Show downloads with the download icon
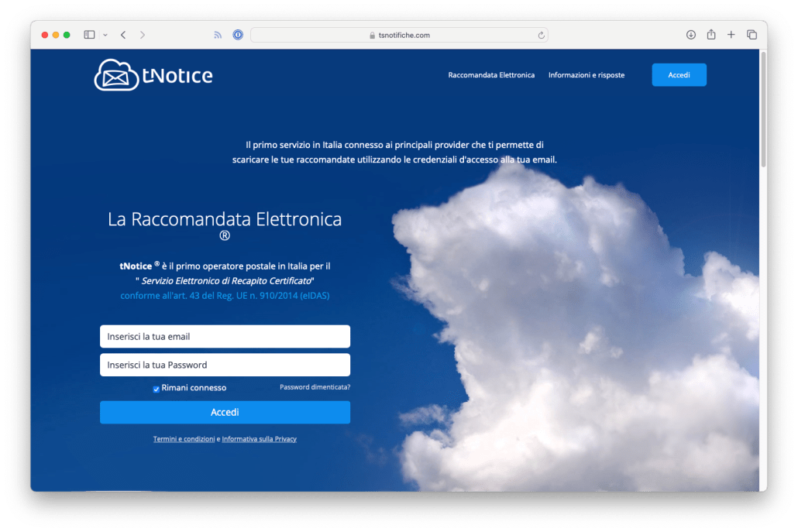 tap(690, 35)
